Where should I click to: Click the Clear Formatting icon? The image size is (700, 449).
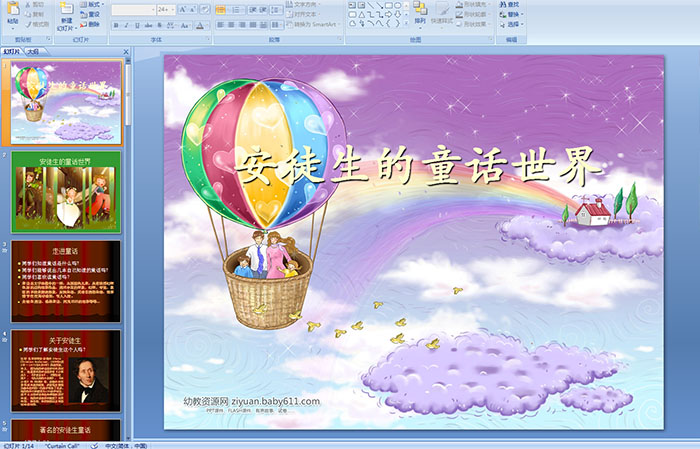tap(205, 9)
